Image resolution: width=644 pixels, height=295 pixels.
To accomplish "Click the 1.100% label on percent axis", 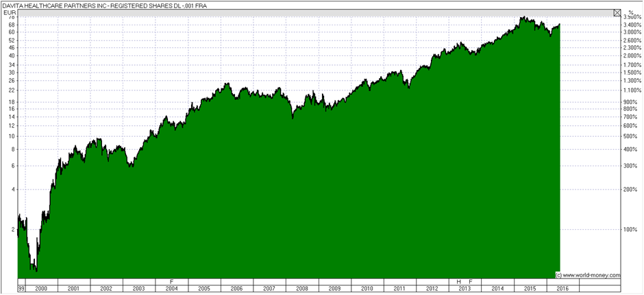I will click(632, 90).
